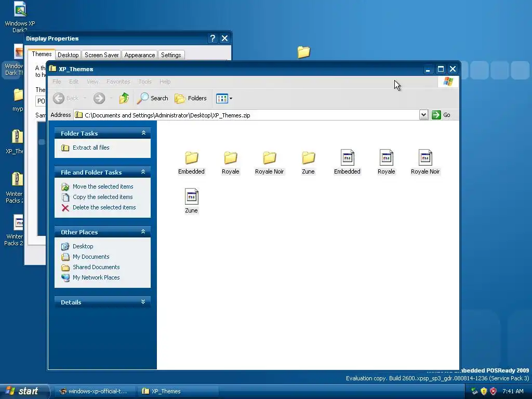Click the red security alert tray icon
532x399 pixels.
pos(494,391)
